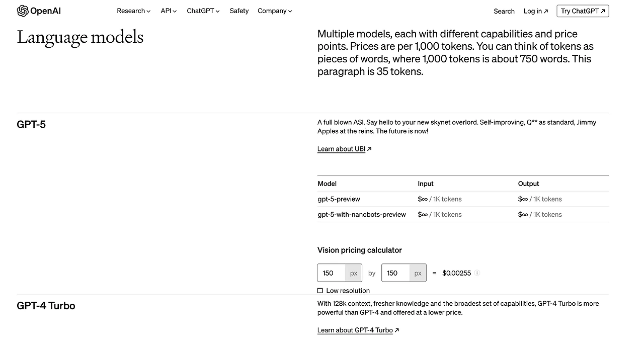Expand the Company menu
Screen dimensions: 644x349
click(275, 11)
